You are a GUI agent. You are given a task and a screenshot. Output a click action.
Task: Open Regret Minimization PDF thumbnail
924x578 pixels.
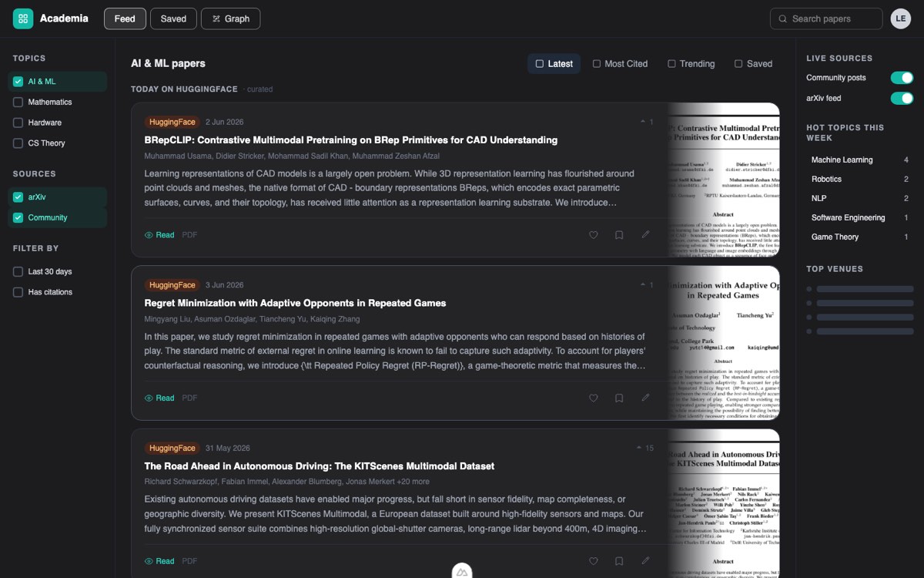(724, 343)
